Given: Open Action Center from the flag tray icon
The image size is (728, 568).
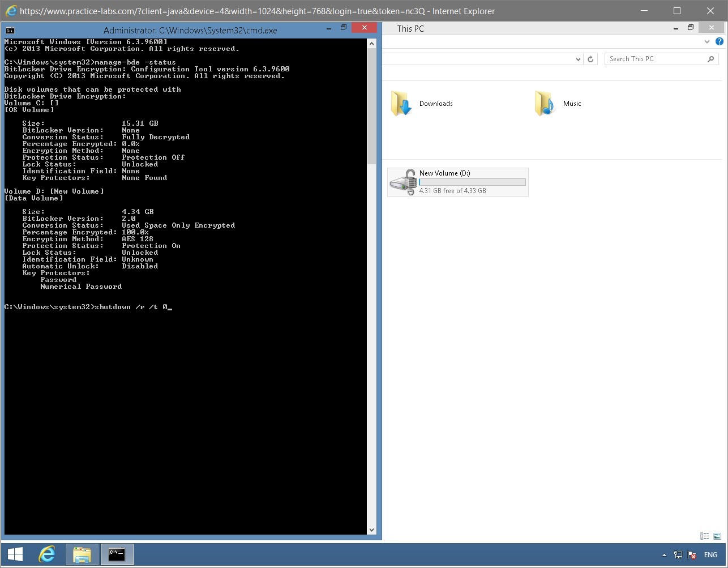Looking at the screenshot, I should pos(691,554).
